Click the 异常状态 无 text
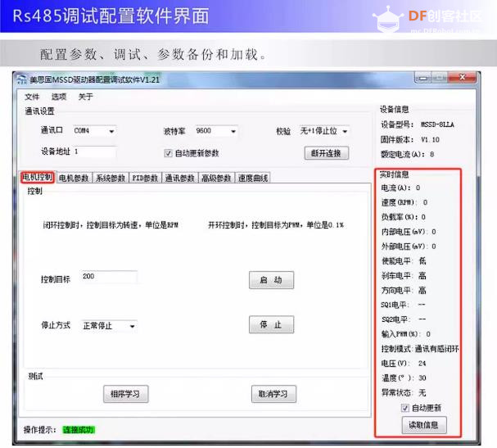The width and height of the screenshot is (497, 448). click(x=404, y=393)
